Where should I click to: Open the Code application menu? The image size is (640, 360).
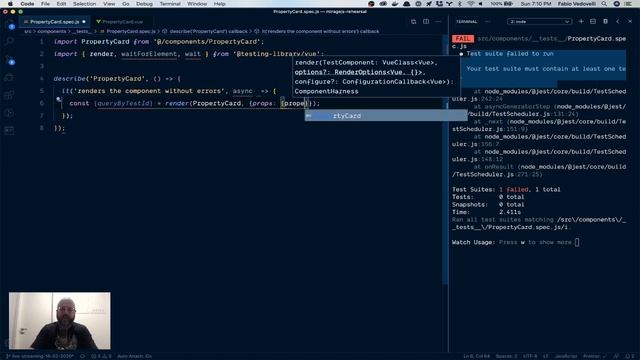(x=27, y=4)
